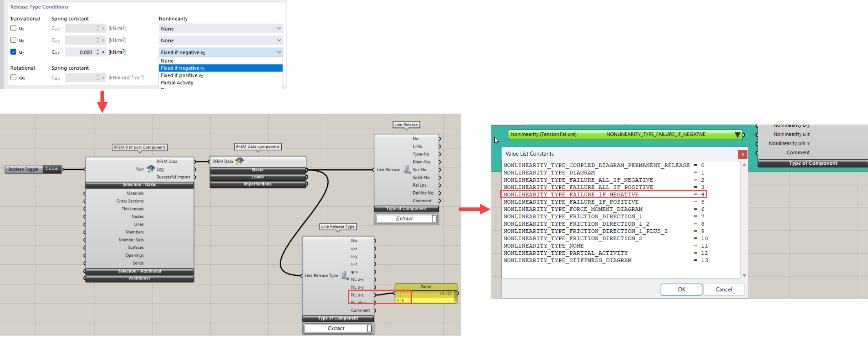Enable the φx rotational checkbox
Viewport: 868px width, 340px height.
tap(14, 77)
